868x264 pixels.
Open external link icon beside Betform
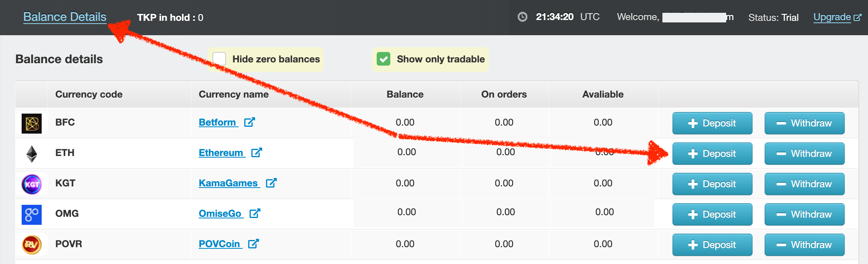pos(250,122)
